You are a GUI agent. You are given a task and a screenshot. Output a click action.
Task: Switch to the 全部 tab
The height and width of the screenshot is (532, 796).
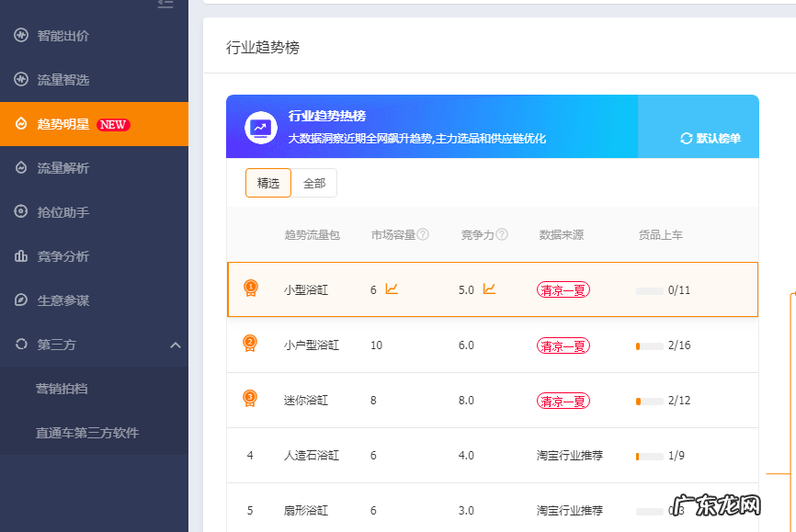[317, 183]
